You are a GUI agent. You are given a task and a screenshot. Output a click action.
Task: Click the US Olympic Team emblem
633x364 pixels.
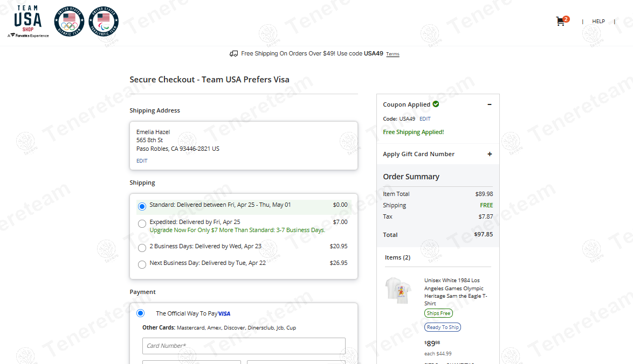[x=69, y=22]
